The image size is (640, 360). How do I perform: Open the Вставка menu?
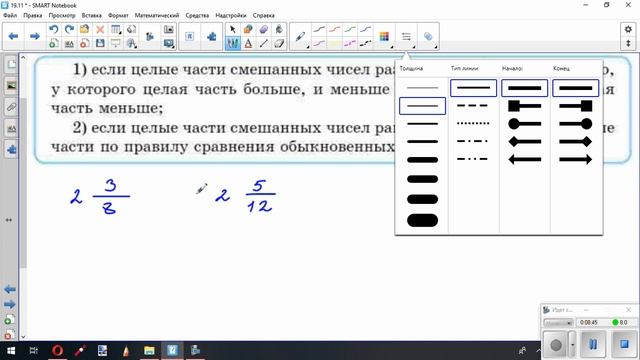click(91, 16)
